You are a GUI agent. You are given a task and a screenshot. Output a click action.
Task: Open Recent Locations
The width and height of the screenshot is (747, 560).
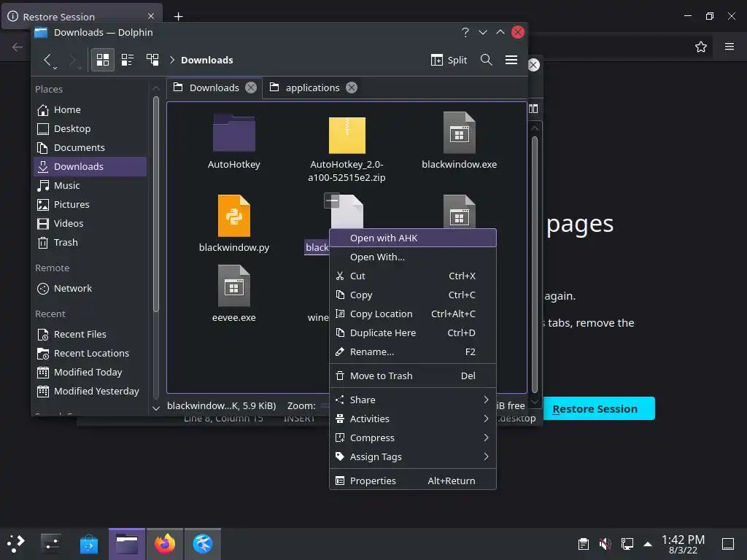(x=90, y=354)
